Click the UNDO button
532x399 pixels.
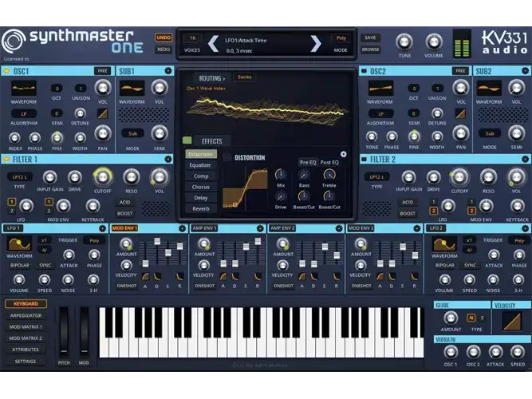pos(164,38)
